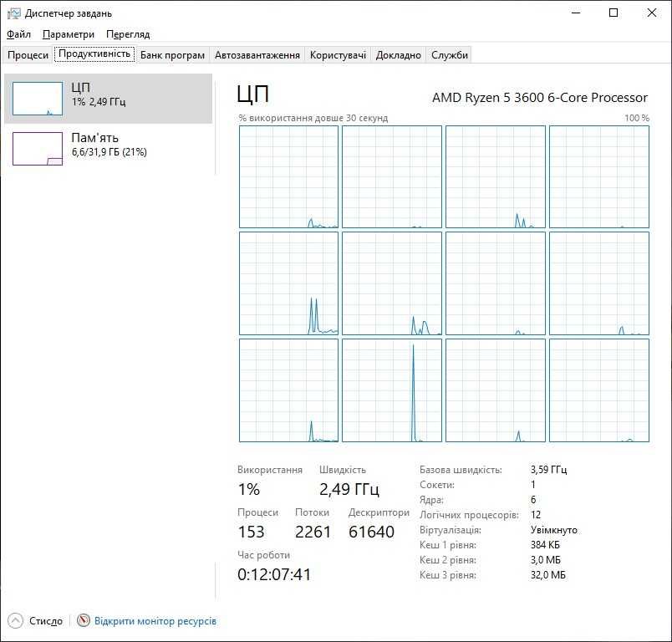
Task: Open the Автозавантаження tab
Action: [257, 55]
